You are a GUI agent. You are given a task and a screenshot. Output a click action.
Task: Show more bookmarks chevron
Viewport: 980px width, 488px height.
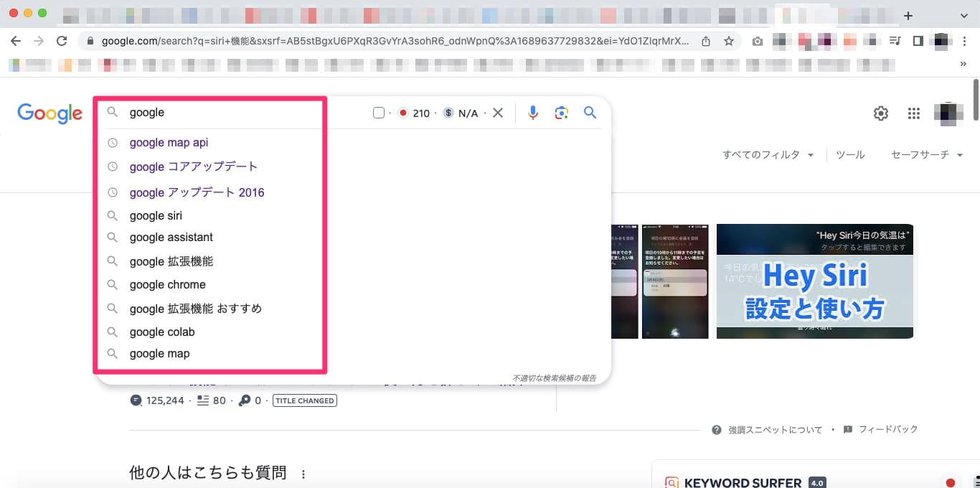point(963,64)
